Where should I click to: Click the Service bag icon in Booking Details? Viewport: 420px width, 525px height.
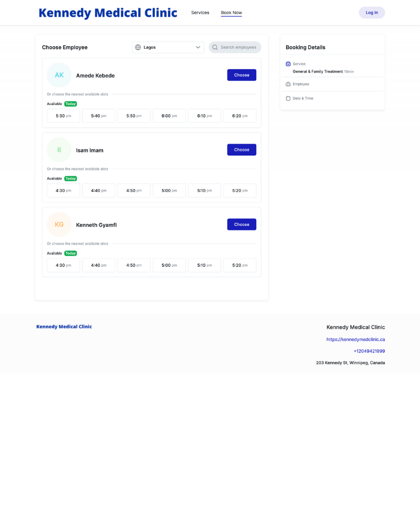click(x=288, y=64)
